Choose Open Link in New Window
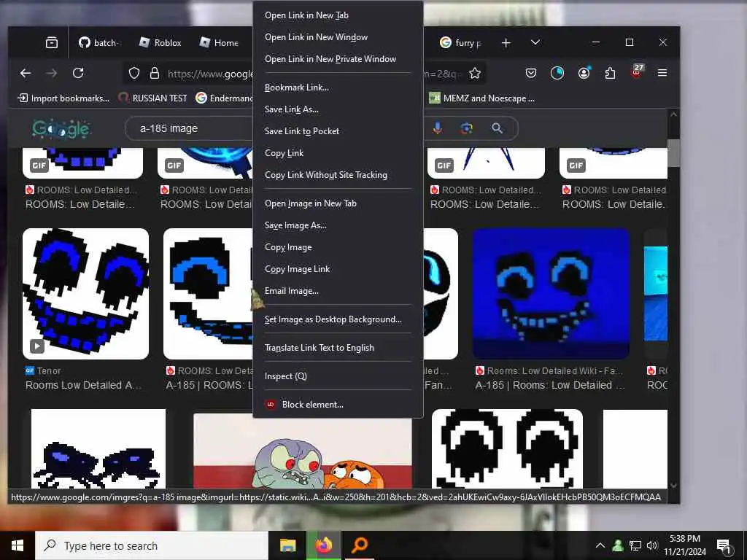Viewport: 747px width, 560px height. click(338, 37)
